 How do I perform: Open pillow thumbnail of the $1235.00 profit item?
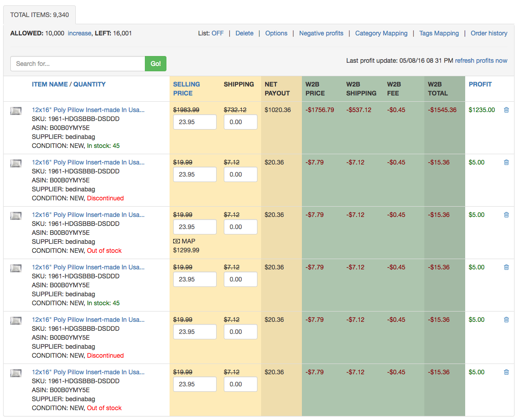pos(16,111)
